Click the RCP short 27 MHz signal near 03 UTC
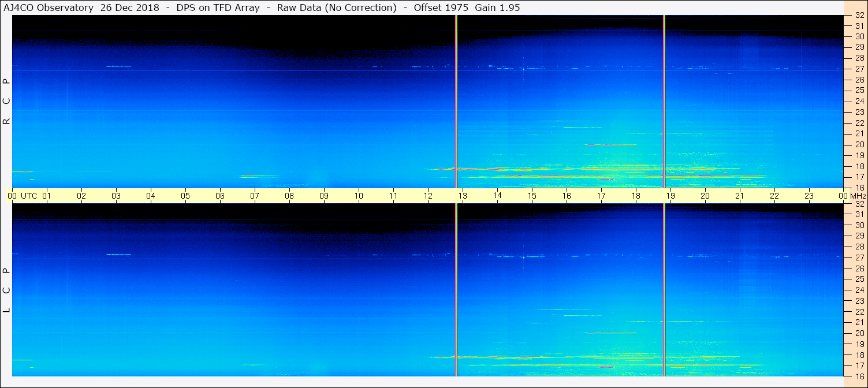The image size is (868, 388). pyautogui.click(x=119, y=66)
